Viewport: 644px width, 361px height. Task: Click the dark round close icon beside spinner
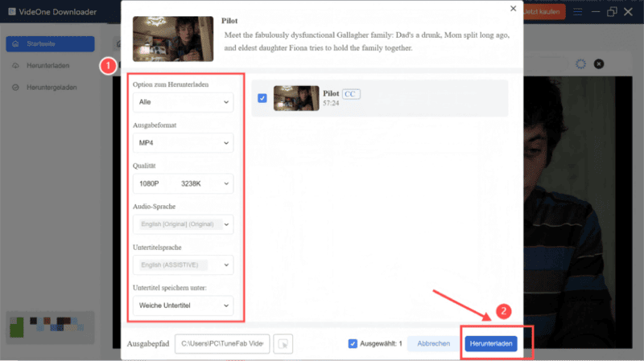click(x=598, y=64)
